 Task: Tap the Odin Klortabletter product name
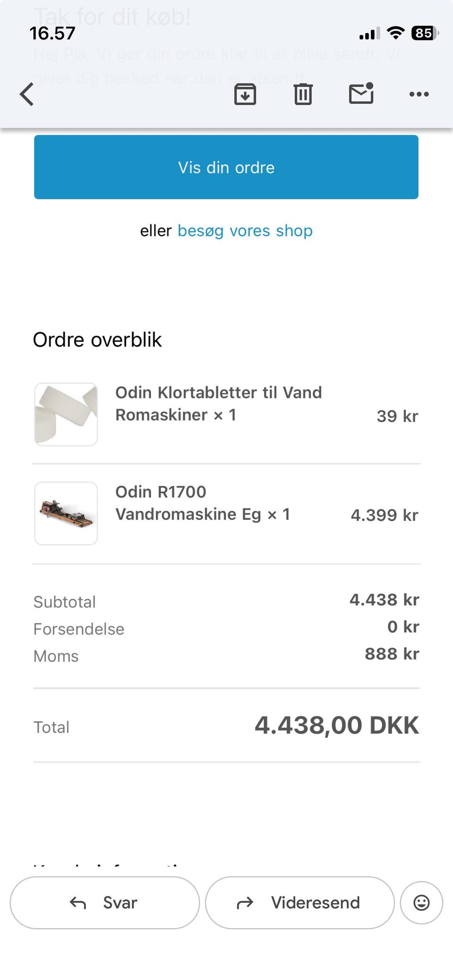coord(218,404)
